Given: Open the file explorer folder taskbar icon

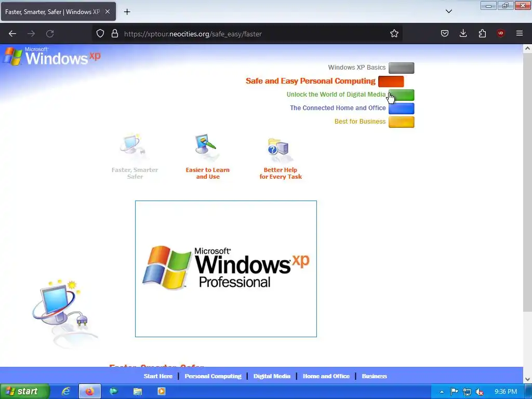Looking at the screenshot, I should coord(137,391).
